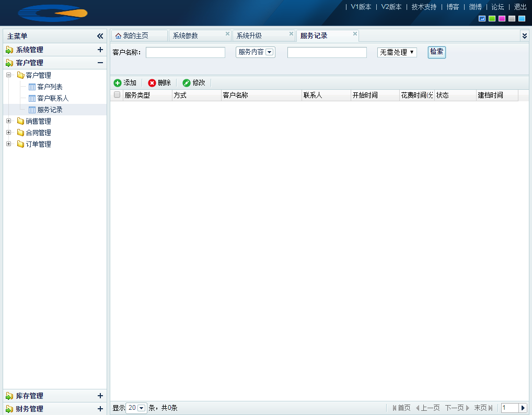
Task: Tick the select-all checkbox in table header
Action: click(x=117, y=95)
